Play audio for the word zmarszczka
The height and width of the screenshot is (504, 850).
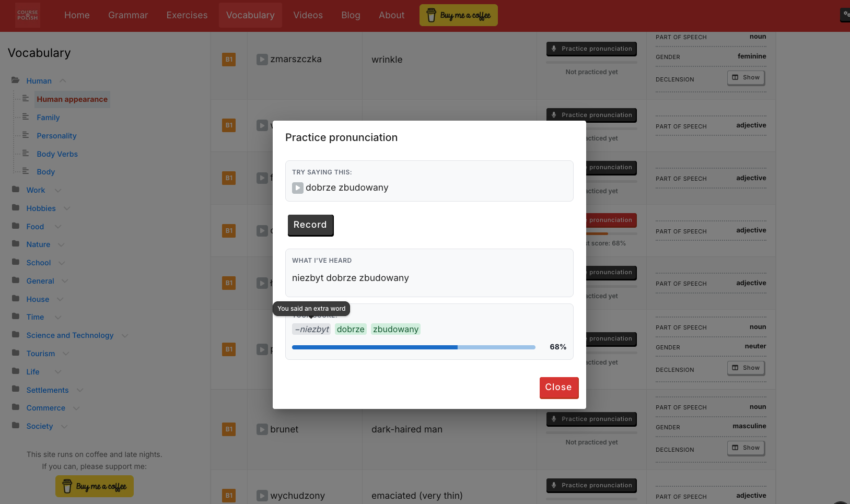[x=262, y=60]
